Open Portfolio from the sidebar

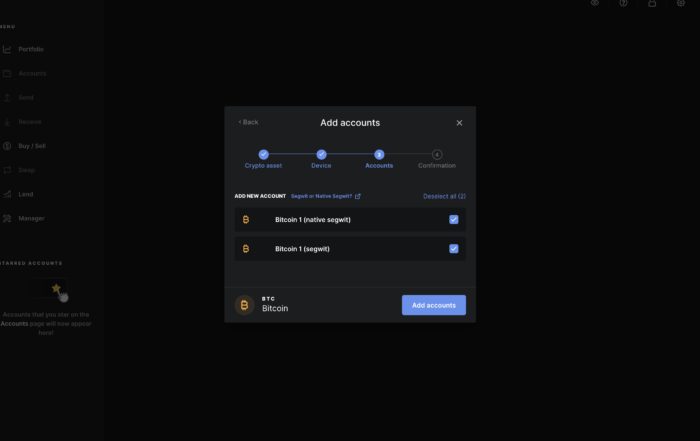tap(30, 49)
